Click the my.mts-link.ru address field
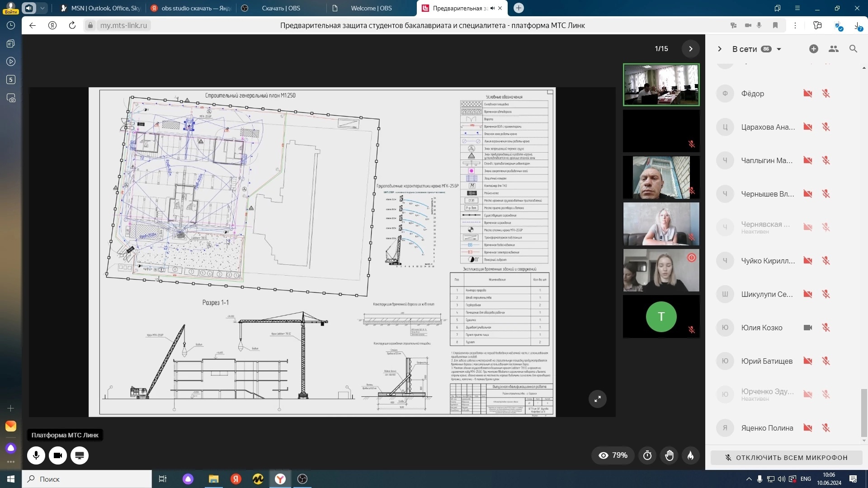The height and width of the screenshot is (488, 868). pos(123,25)
